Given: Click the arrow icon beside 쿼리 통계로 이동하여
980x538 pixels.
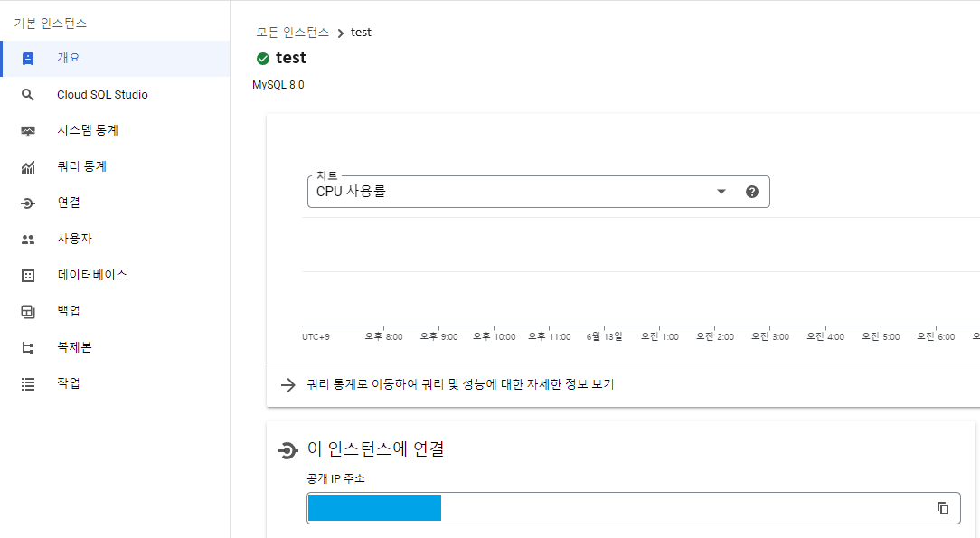Looking at the screenshot, I should click(x=287, y=385).
